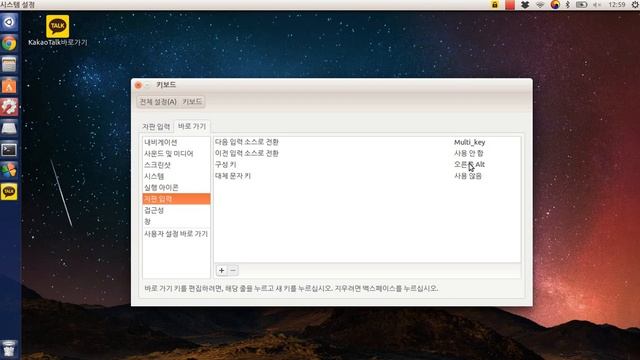Open KakaoTalk from the launcher
640x360 pixels.
click(x=9, y=192)
